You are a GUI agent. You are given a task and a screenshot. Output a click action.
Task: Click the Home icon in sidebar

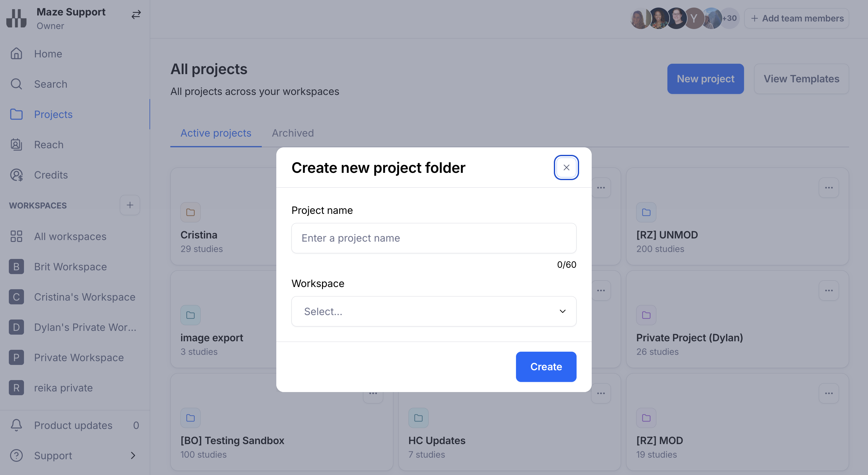(x=16, y=54)
